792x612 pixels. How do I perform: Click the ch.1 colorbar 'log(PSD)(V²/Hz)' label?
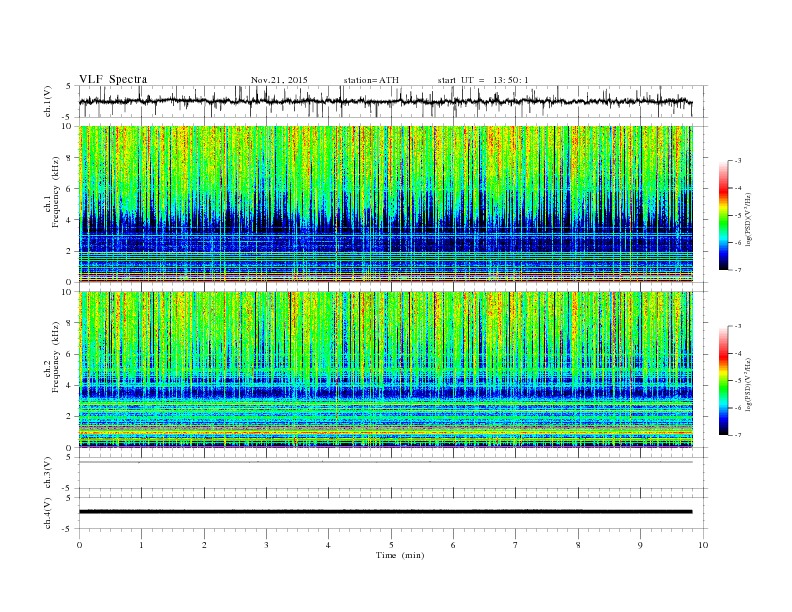pos(748,219)
